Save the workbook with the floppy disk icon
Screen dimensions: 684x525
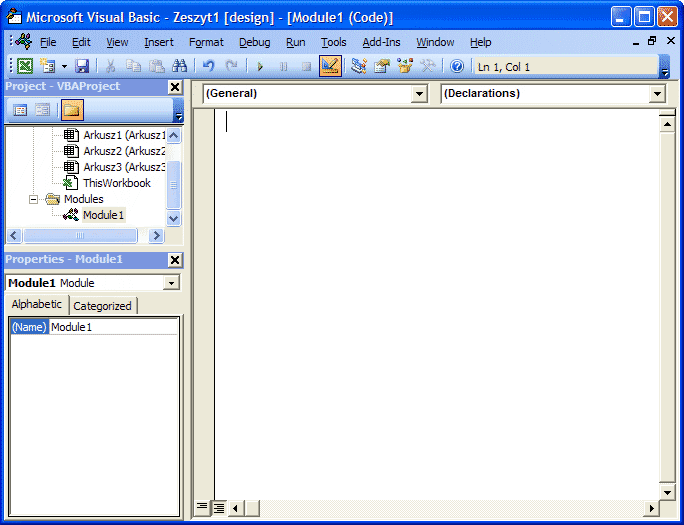tap(82, 66)
